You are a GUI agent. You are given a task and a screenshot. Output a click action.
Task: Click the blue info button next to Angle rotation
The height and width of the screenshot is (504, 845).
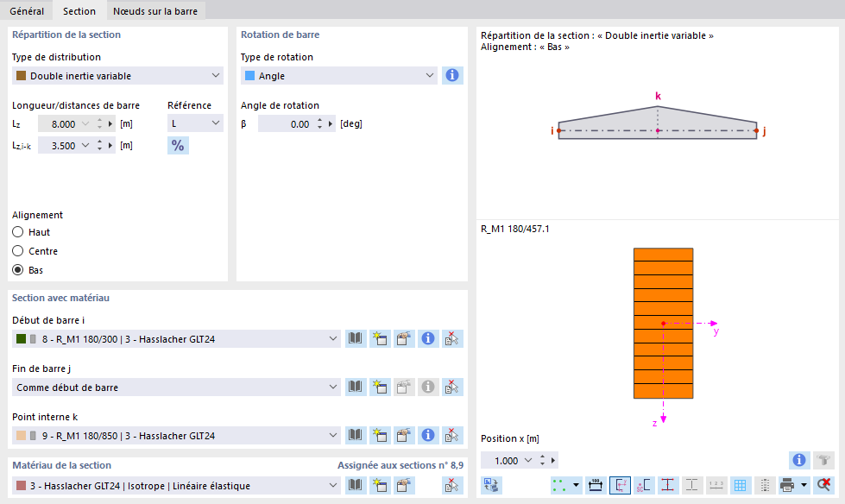coord(451,75)
